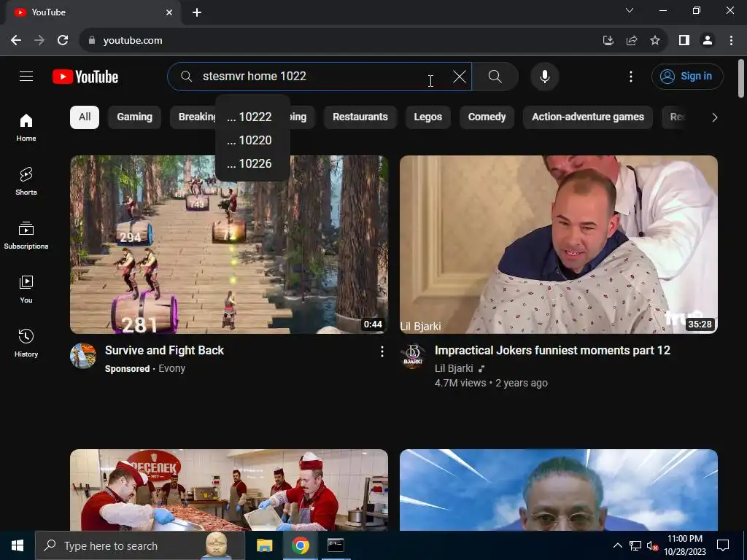Image resolution: width=747 pixels, height=560 pixels.
Task: Open the blue background man thumbnail
Action: click(x=558, y=489)
